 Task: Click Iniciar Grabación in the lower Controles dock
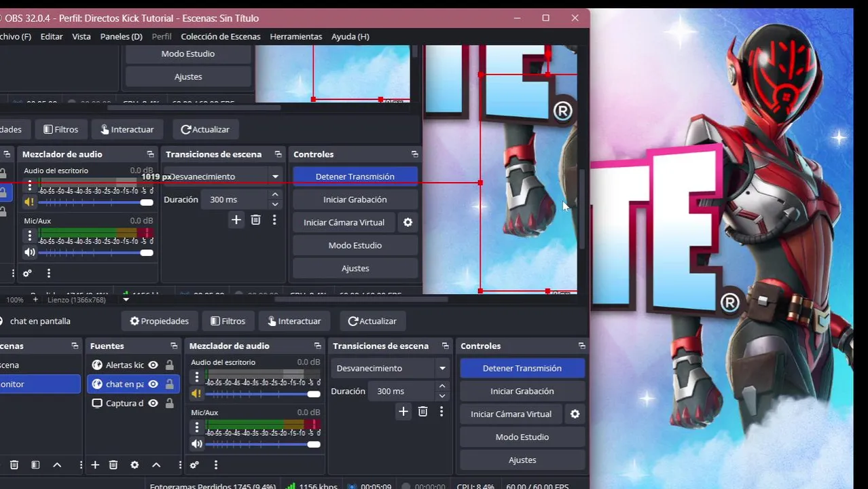pyautogui.click(x=522, y=391)
